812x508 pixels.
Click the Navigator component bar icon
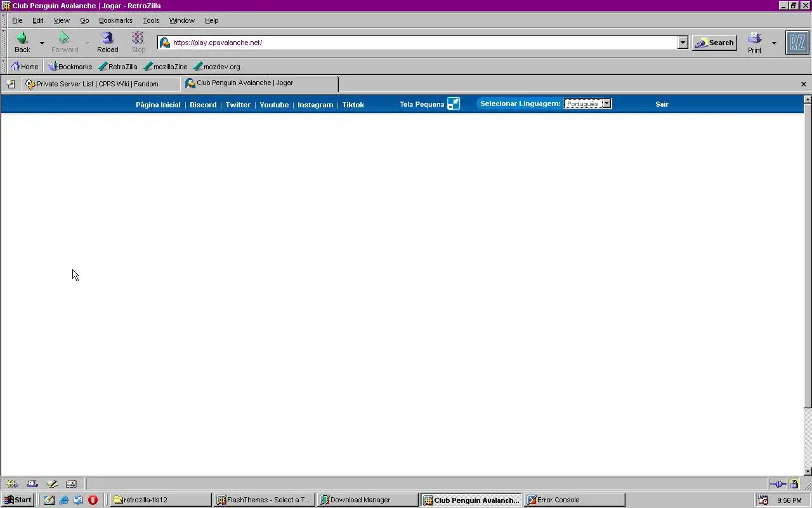click(x=11, y=484)
